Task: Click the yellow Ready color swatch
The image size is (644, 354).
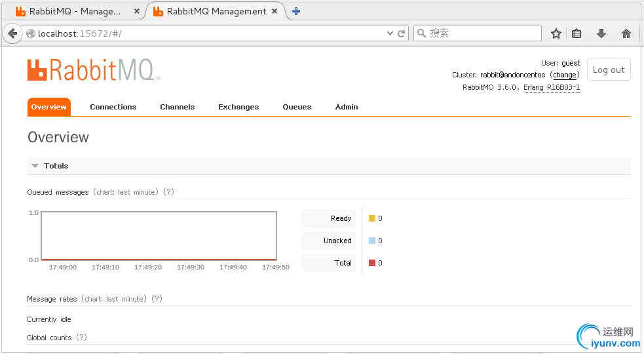Action: pos(372,218)
